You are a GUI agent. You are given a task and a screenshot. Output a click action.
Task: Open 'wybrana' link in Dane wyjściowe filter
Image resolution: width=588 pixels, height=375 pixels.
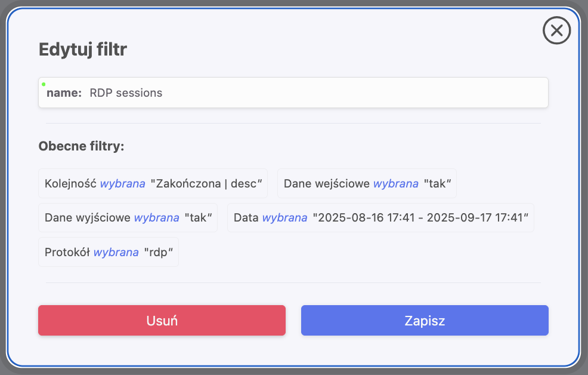(x=156, y=217)
